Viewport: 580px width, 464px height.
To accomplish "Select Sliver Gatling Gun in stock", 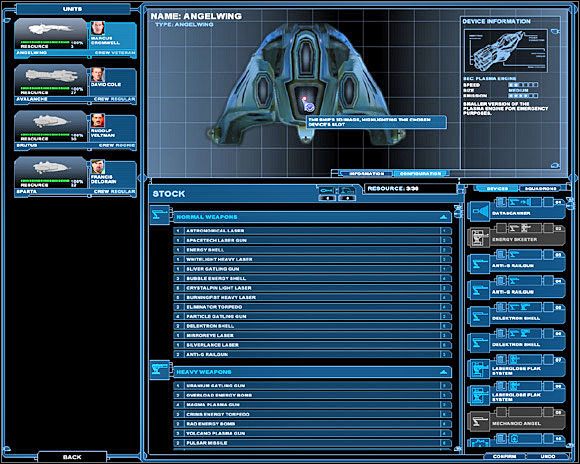I will pos(313,269).
